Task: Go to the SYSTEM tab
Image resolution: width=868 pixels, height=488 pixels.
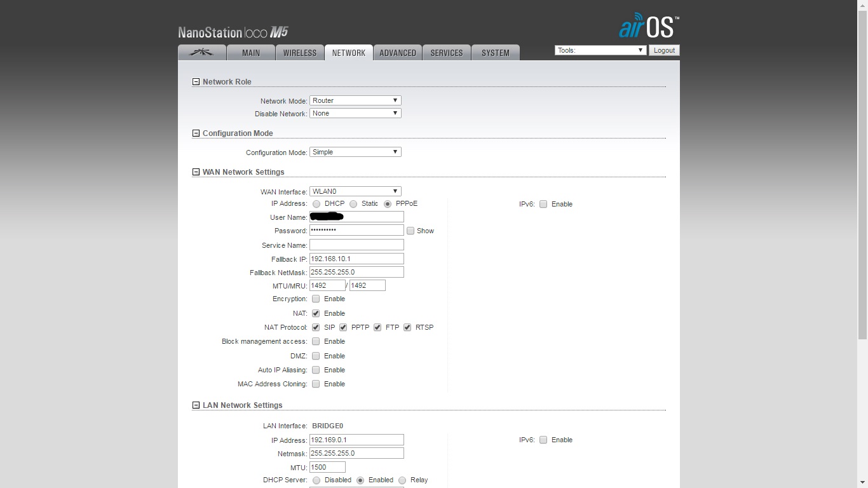Action: click(x=496, y=53)
